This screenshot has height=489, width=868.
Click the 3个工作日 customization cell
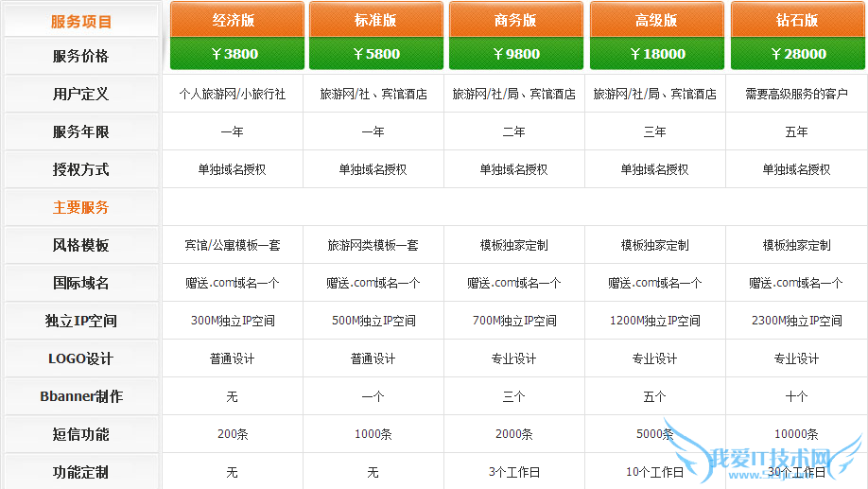[x=514, y=472]
